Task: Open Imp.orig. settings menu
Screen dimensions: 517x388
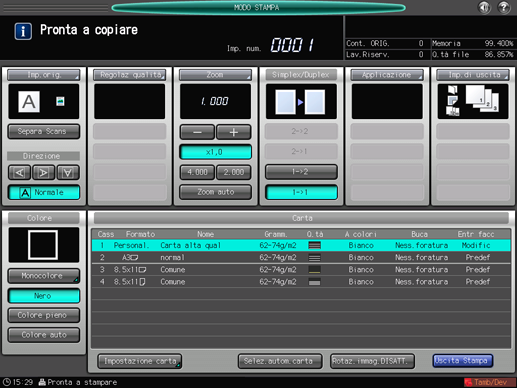Action: (x=44, y=75)
